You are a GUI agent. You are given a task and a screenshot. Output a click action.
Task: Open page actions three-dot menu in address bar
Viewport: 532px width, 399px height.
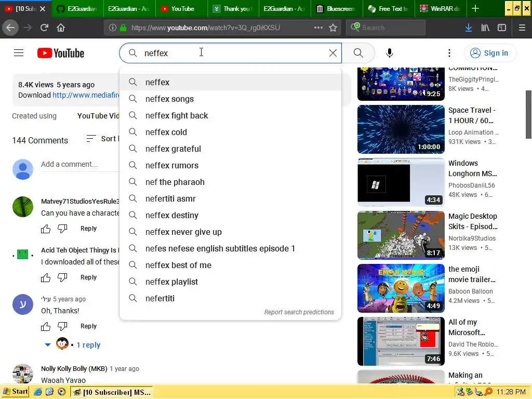click(x=318, y=28)
